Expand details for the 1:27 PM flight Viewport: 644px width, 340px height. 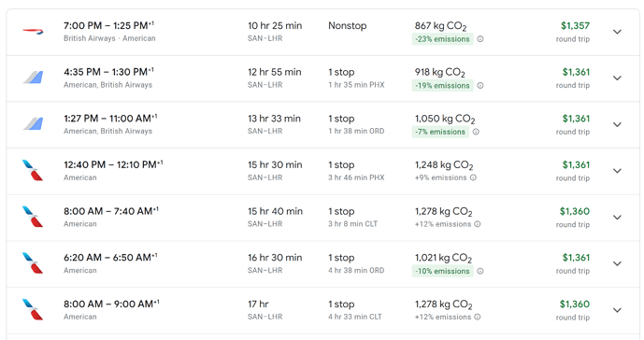[617, 124]
